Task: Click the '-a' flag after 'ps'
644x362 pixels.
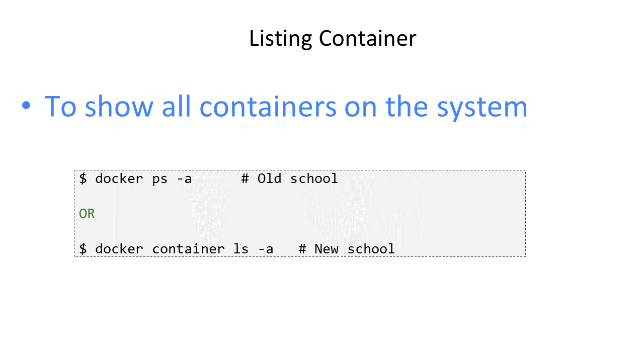Action: point(184,179)
